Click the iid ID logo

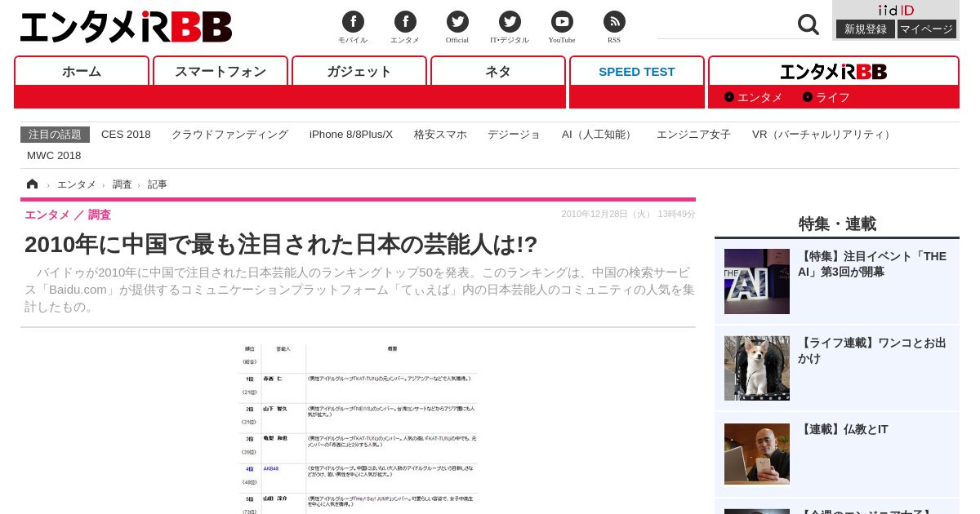(x=896, y=10)
